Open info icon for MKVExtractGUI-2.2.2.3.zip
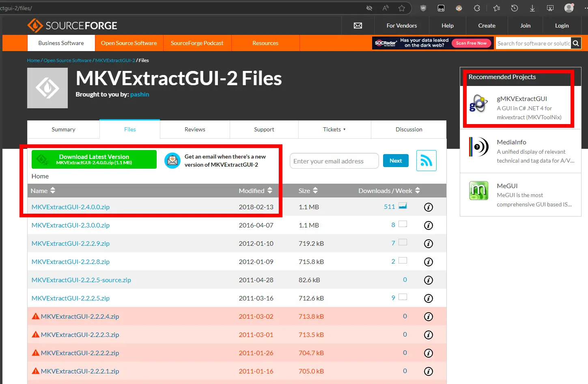This screenshot has height=384, width=588. (429, 335)
